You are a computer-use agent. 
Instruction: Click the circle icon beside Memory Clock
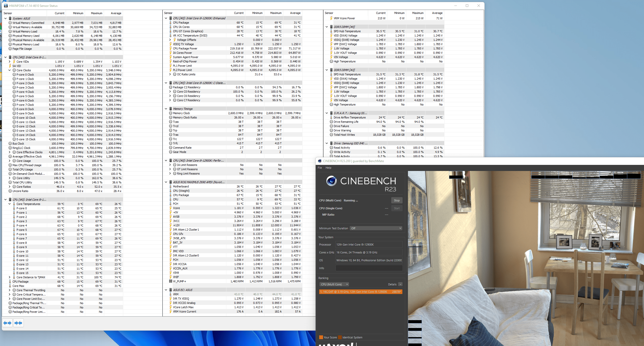171,113
